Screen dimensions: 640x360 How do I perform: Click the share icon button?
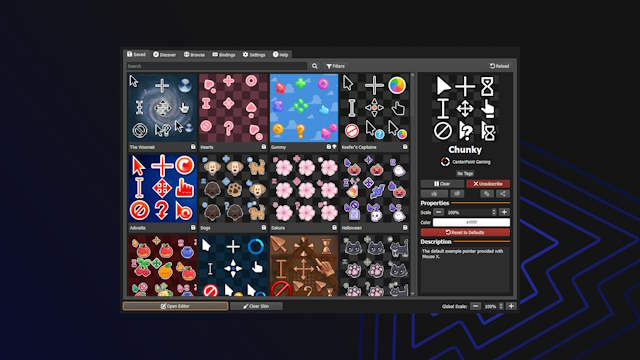pyautogui.click(x=503, y=194)
